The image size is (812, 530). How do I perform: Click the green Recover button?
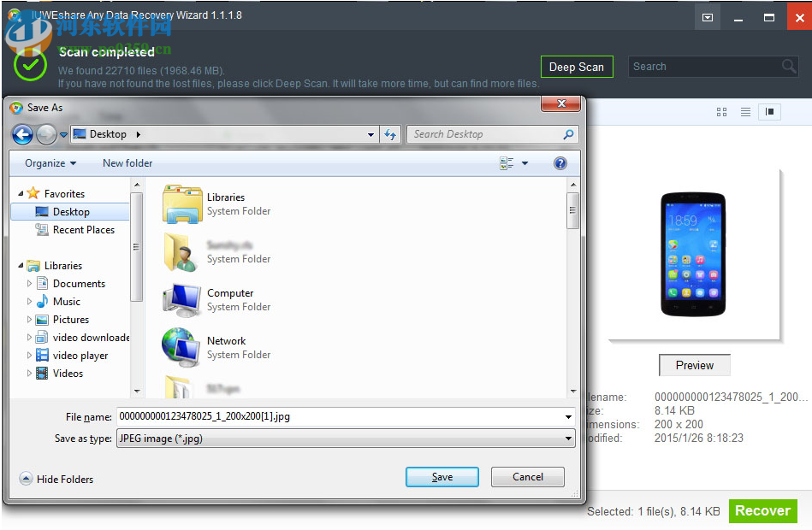click(762, 510)
